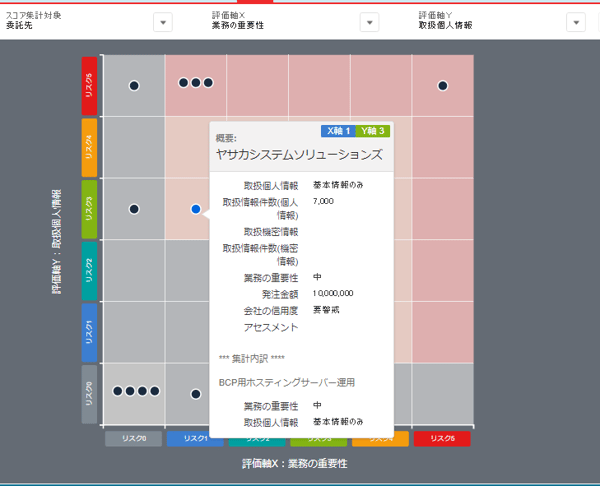This screenshot has width=600, height=486.
Task: Click the green Y軸 3 badge in tooltip
Action: click(x=372, y=131)
